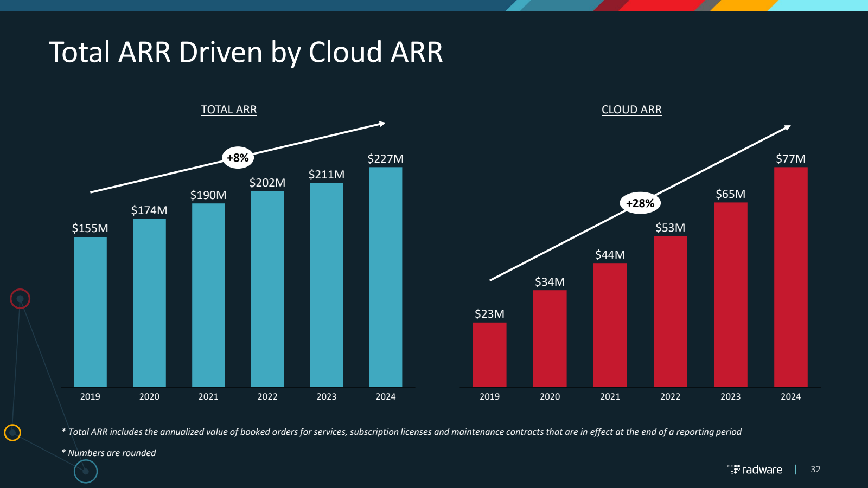Click the 'Numbers are rounded' footnote

(108, 453)
